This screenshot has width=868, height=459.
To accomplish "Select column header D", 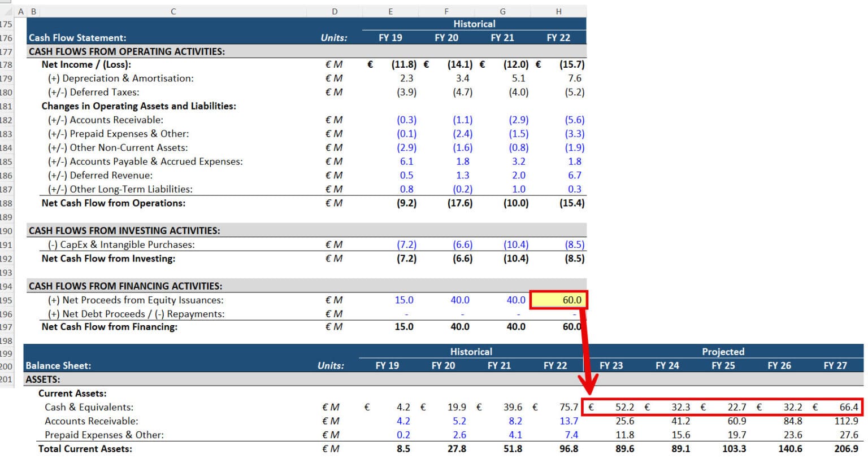I will coord(335,11).
